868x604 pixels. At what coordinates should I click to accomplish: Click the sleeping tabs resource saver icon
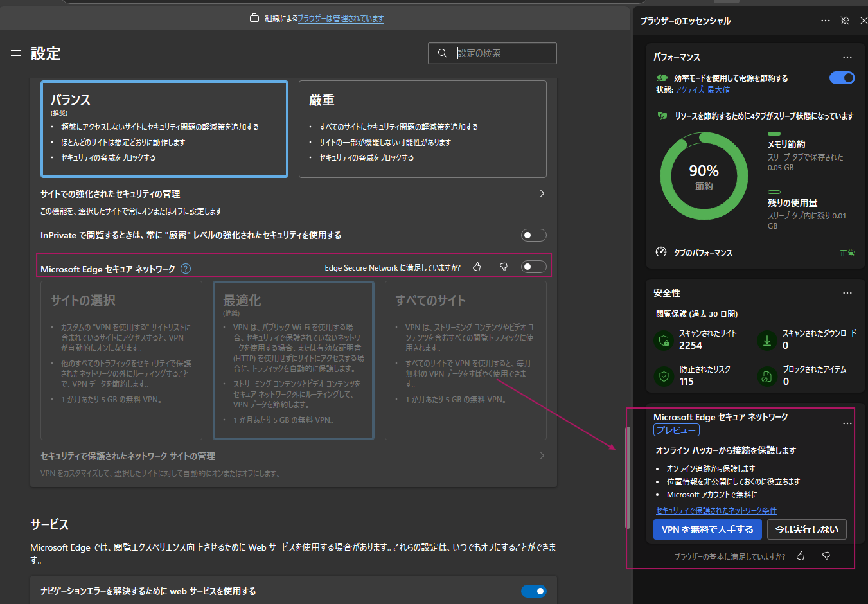pos(662,116)
